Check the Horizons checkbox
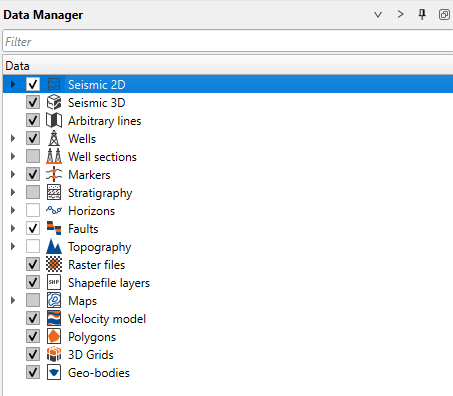The width and height of the screenshot is (453, 396). coord(33,210)
